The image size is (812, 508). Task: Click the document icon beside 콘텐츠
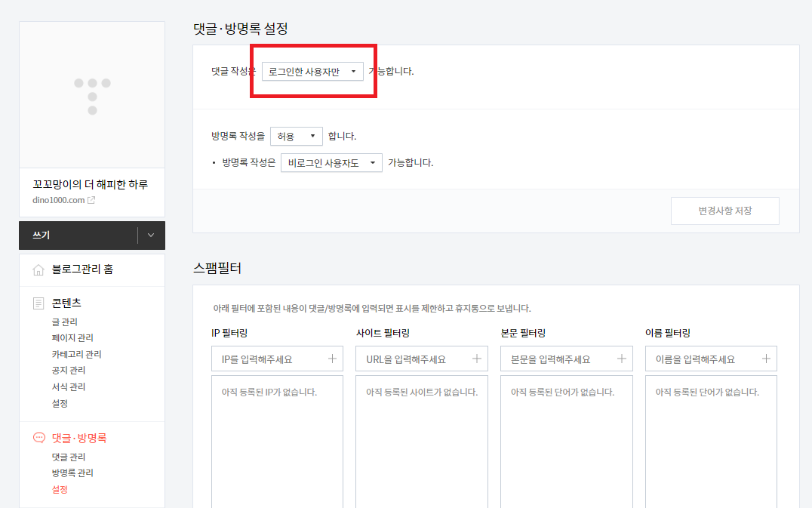pyautogui.click(x=38, y=303)
